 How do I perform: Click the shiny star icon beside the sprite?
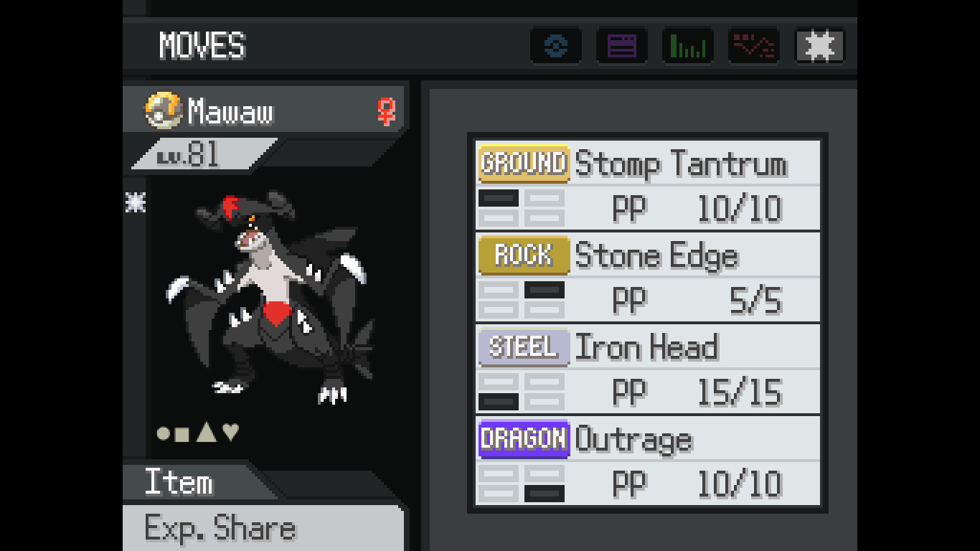pos(135,203)
